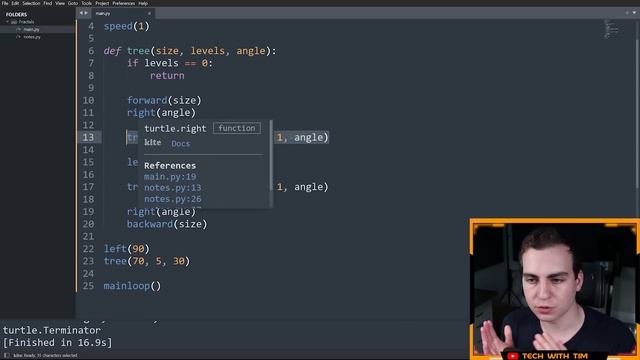
Task: Click the FOLDERS sidebar heading
Action: (x=16, y=14)
